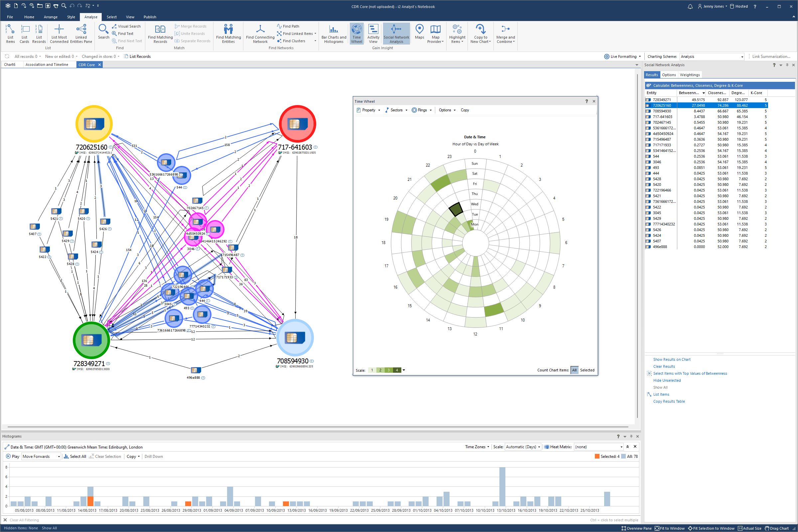Switch to Activity View
The image size is (798, 532).
[373, 33]
